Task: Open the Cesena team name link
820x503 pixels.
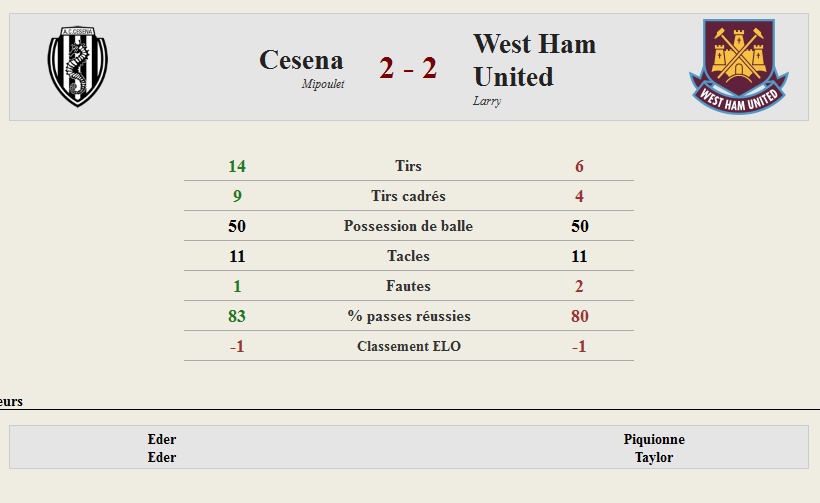Action: click(301, 60)
